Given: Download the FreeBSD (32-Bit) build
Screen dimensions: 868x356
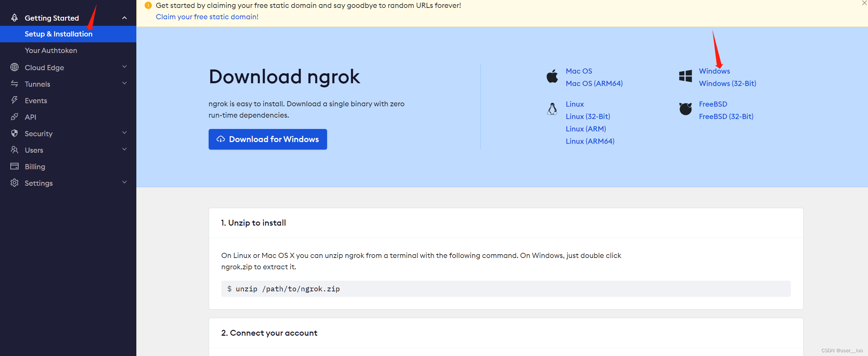Looking at the screenshot, I should (x=726, y=117).
